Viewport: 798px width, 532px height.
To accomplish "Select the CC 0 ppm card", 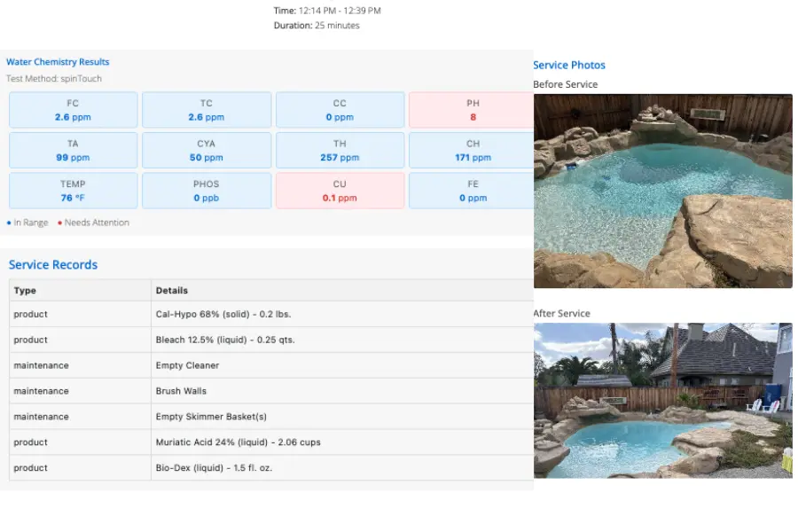I will coord(340,110).
